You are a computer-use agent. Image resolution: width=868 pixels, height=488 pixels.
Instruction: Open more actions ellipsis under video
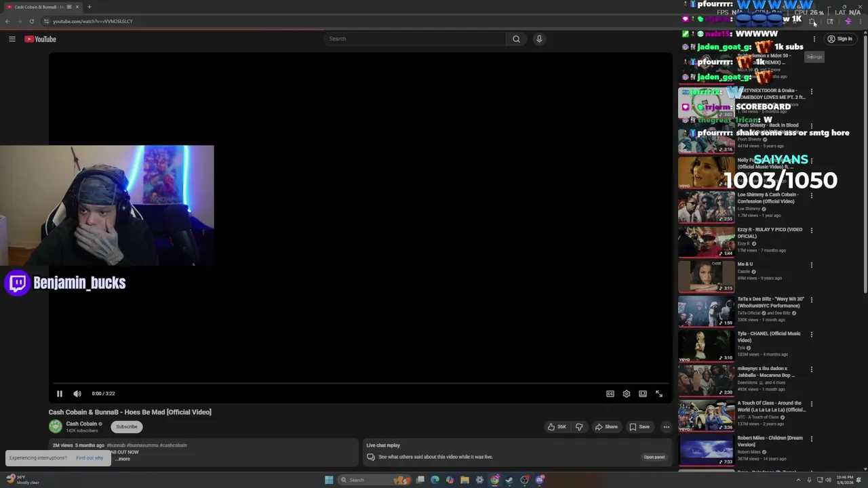click(667, 427)
